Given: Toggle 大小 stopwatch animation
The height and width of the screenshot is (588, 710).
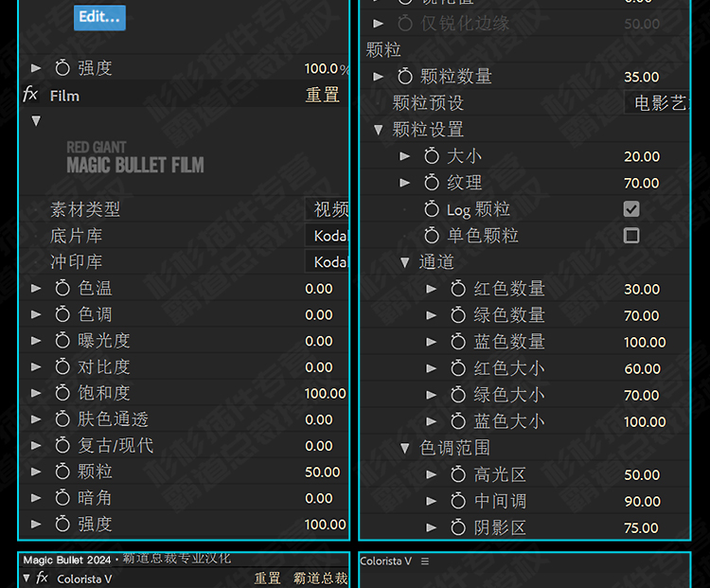Looking at the screenshot, I should pos(432,156).
